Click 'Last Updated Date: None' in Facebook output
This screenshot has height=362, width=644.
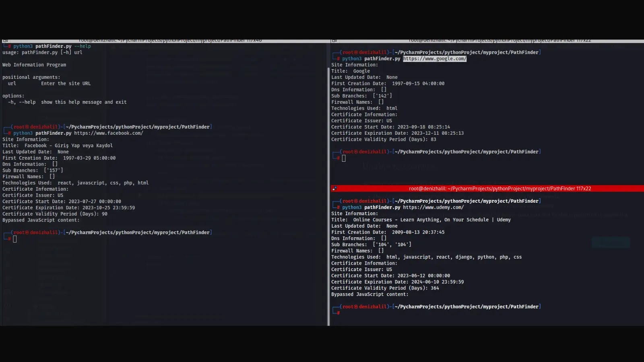coord(35,152)
